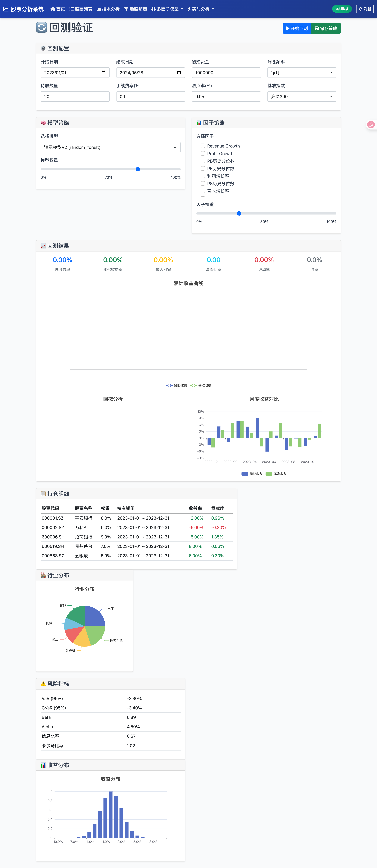Toggle 基准收益 legend in 累计收益曲线 chart
This screenshot has width=377, height=868.
pyautogui.click(x=201, y=385)
